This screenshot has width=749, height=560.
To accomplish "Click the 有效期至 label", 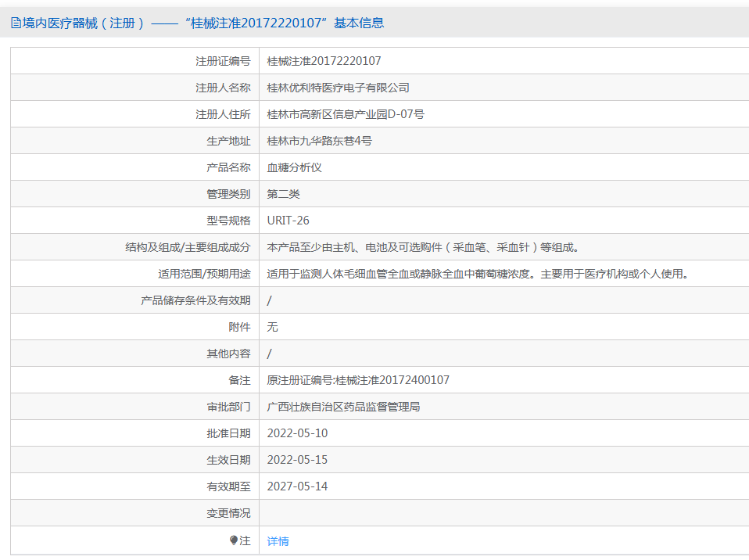I will coord(228,486).
